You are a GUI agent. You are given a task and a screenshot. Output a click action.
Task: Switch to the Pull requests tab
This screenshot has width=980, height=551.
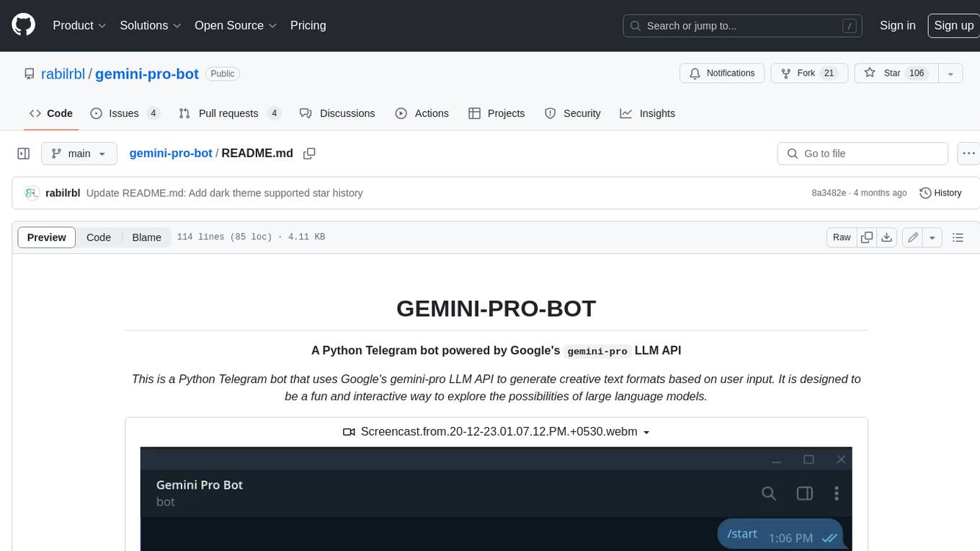click(x=229, y=113)
